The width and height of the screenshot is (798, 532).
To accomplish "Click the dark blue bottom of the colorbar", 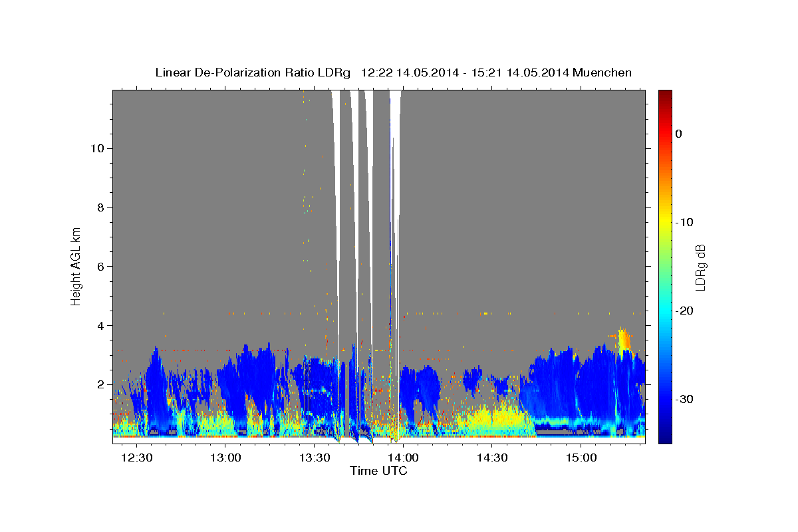I will [x=664, y=438].
